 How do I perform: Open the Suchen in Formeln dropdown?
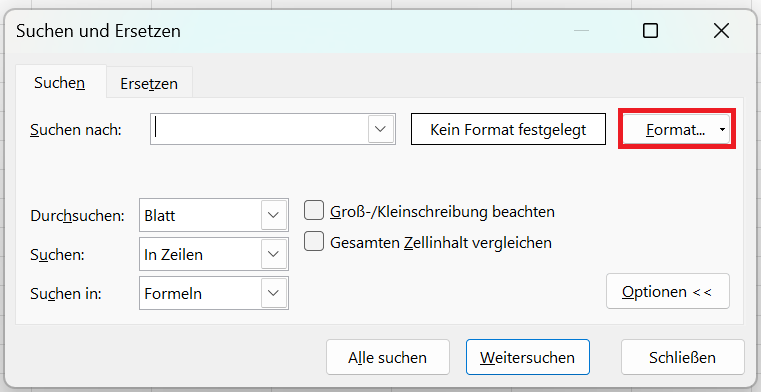point(214,293)
